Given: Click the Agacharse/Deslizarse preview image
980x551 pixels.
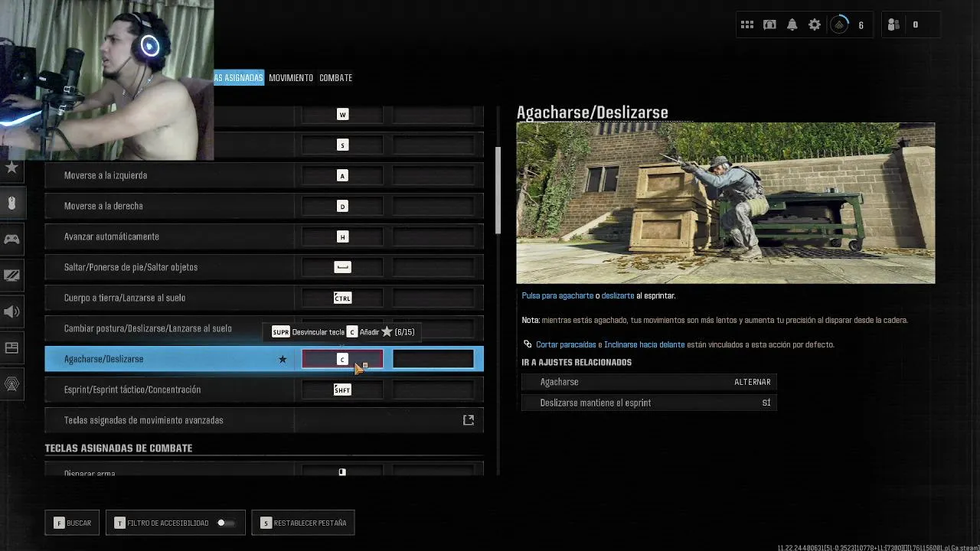Looking at the screenshot, I should point(725,204).
